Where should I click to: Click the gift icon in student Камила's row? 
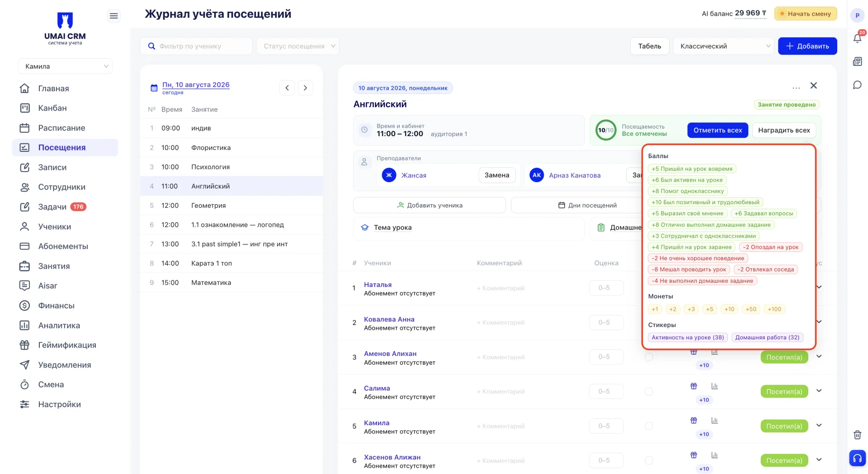(693, 420)
